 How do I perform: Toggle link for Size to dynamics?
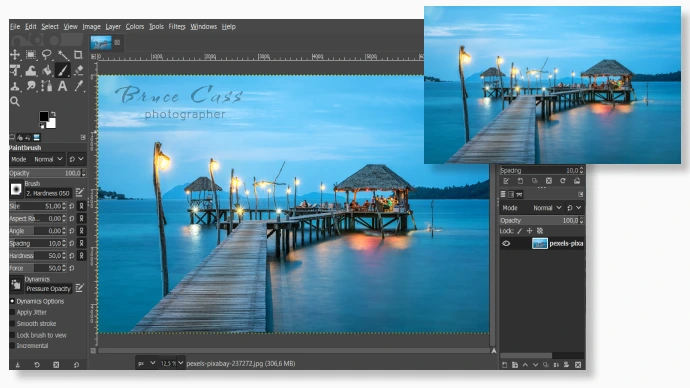81,206
